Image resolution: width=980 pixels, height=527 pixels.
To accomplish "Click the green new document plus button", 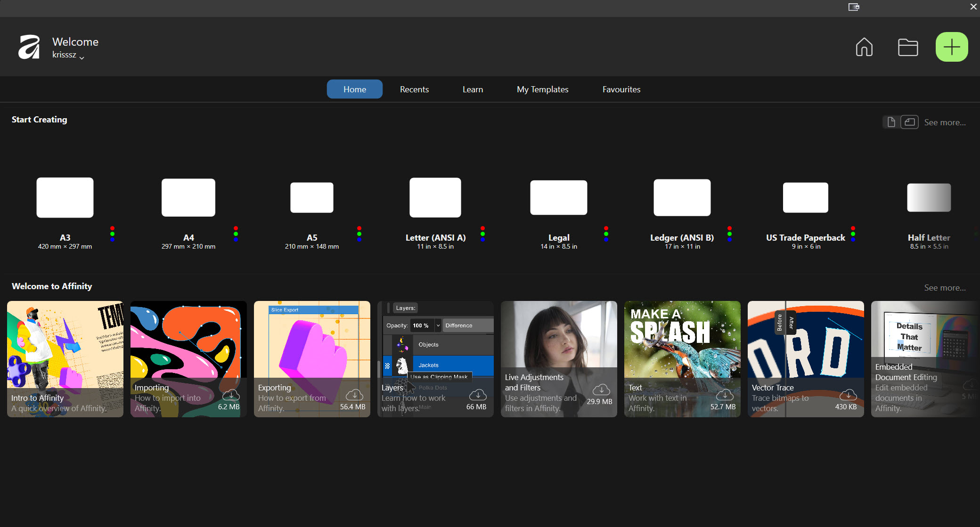I will [951, 47].
